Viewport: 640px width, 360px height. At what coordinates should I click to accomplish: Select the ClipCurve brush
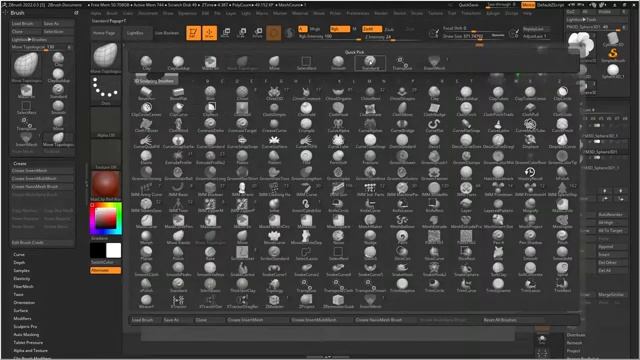coord(178,109)
